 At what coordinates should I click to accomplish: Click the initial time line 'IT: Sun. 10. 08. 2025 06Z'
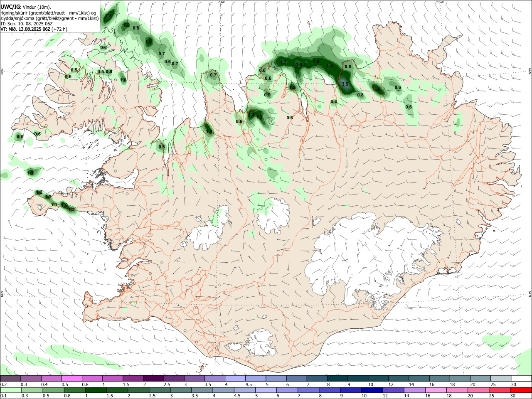[27, 24]
